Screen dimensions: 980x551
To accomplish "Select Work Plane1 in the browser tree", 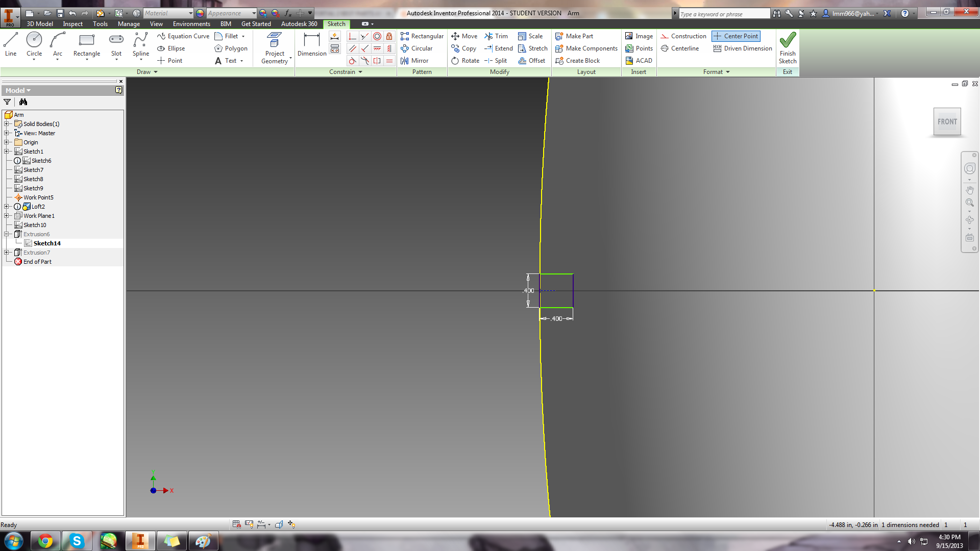I will click(39, 216).
